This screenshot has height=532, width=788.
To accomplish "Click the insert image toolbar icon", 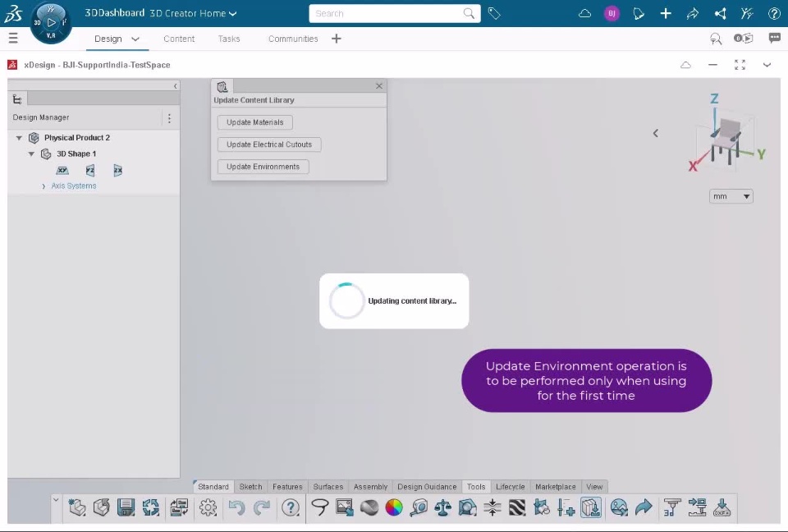I will click(345, 507).
